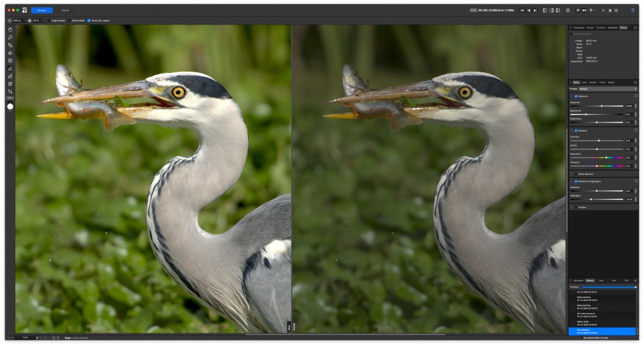Toggle the Show AF Regions checkbox
This screenshot has width=644, height=346.
571,34
